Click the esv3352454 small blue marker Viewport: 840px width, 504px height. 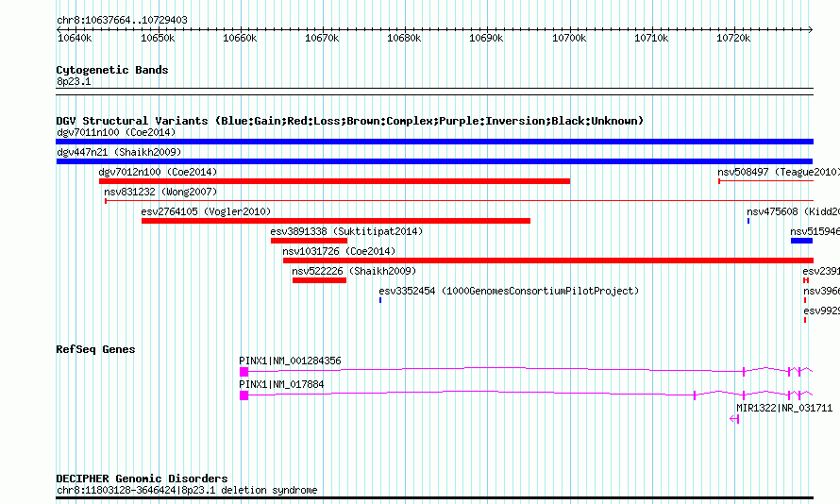click(x=380, y=300)
